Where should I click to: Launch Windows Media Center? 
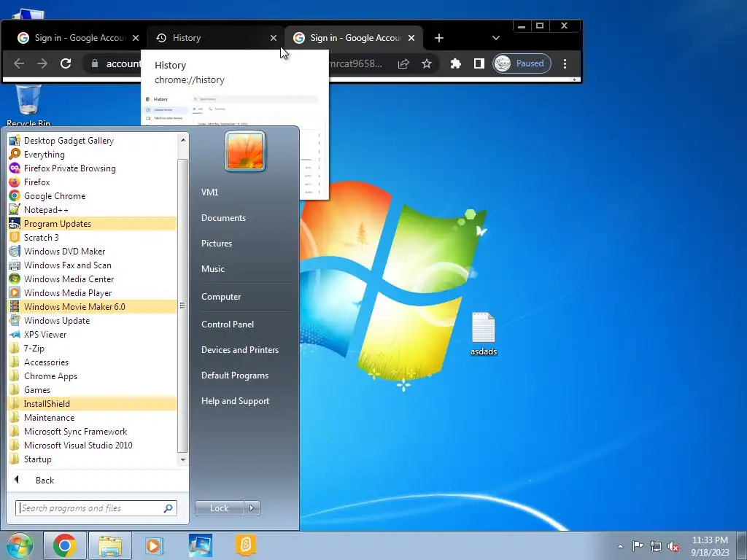click(x=93, y=279)
